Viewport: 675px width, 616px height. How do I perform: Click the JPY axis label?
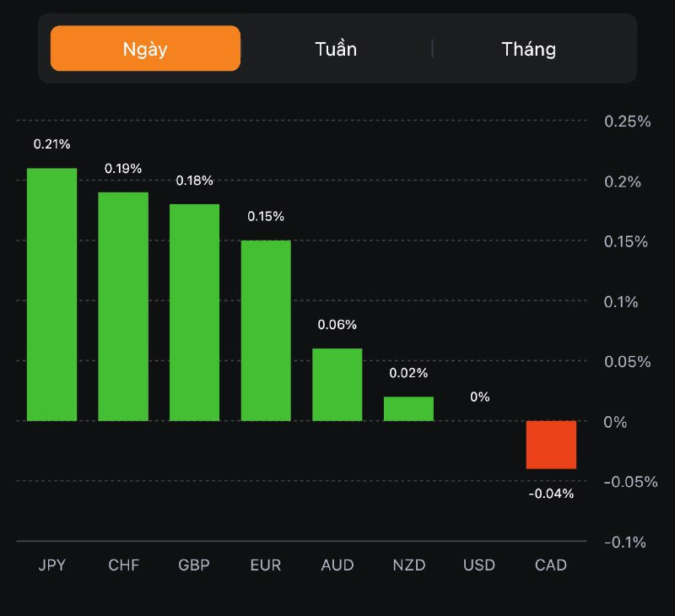click(51, 565)
